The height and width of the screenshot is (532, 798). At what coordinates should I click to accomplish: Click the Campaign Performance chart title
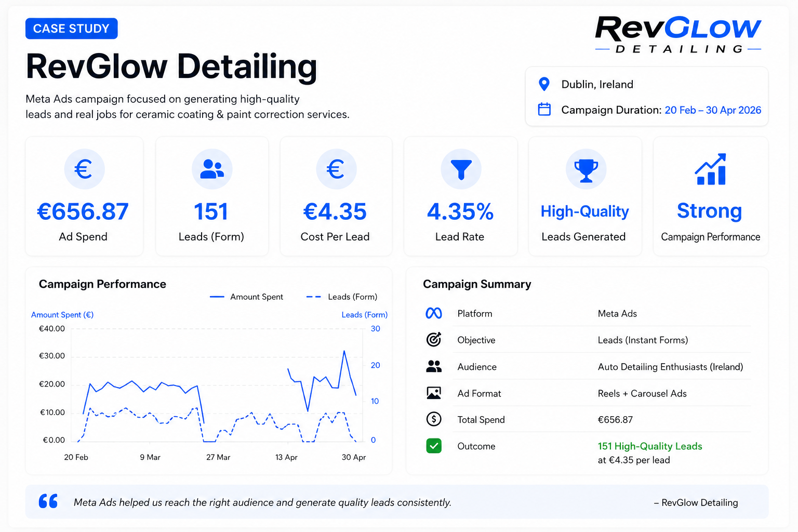(x=102, y=284)
